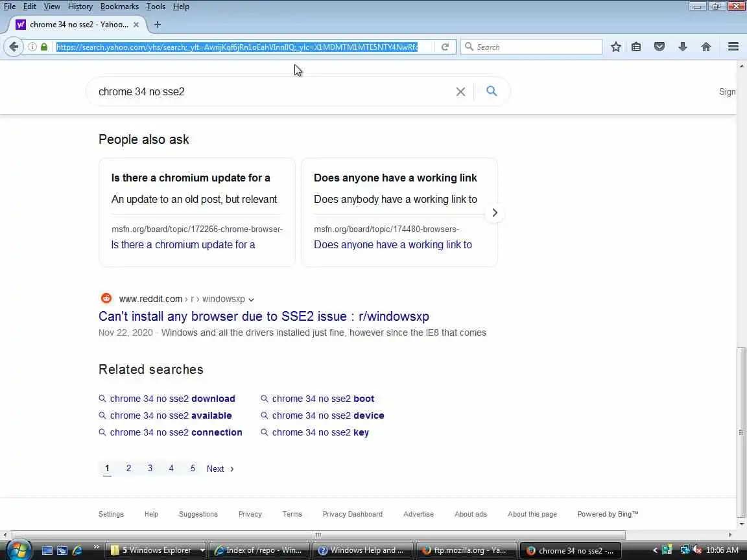This screenshot has height=560, width=747.
Task: Expand reddit result URL dropdown arrow
Action: (251, 299)
